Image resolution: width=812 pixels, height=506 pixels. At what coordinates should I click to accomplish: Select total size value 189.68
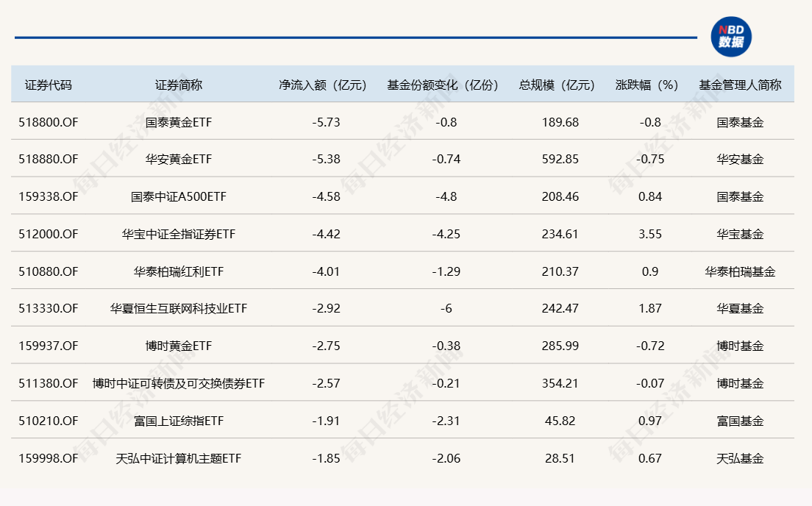(x=560, y=122)
